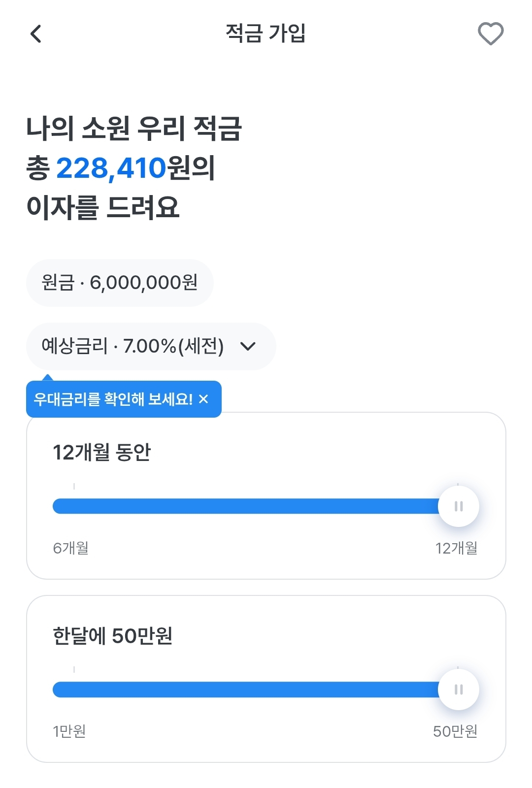Viewport: 532px width, 788px height.
Task: Select the 50만원 maximum amount label
Action: (x=455, y=731)
